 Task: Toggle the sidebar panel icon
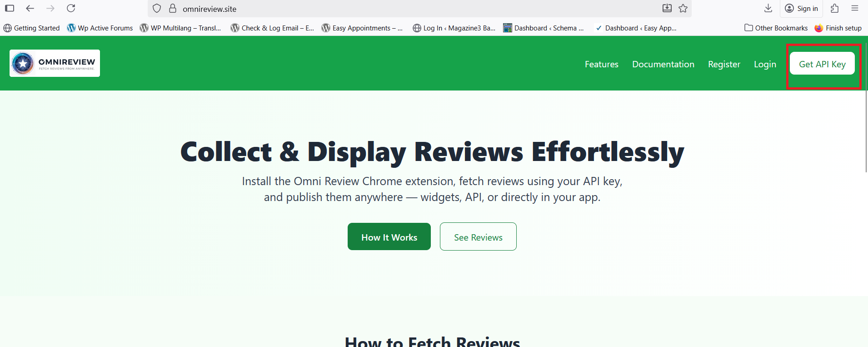pos(10,8)
